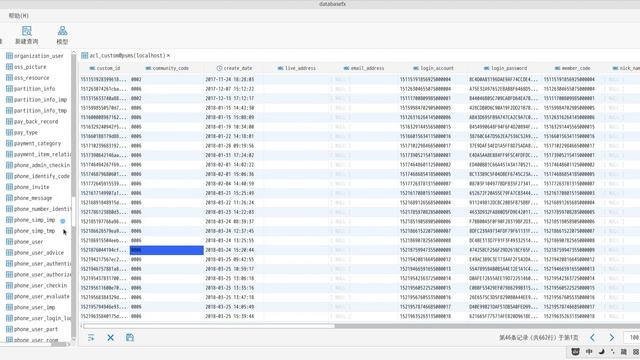Click the page size field showing 100
This screenshot has height=360, width=640.
tap(632, 338)
